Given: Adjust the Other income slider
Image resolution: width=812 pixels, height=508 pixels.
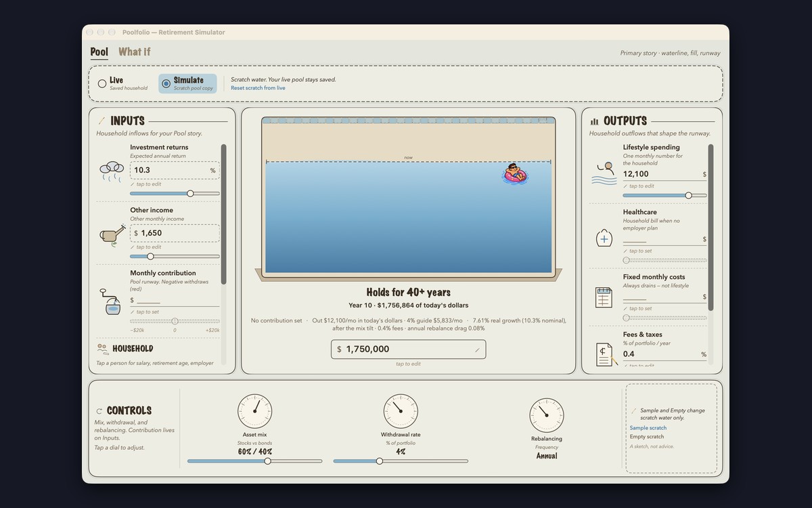Looking at the screenshot, I should 175,257.
